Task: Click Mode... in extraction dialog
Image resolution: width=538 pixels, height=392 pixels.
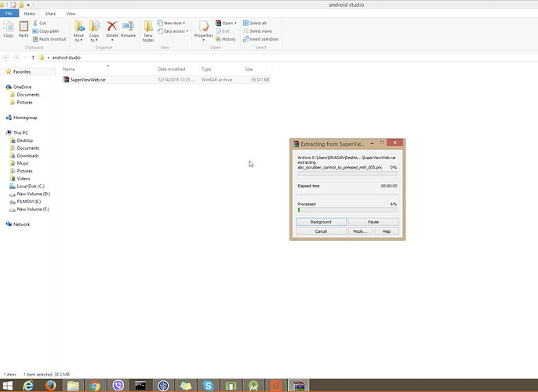Action: click(360, 231)
